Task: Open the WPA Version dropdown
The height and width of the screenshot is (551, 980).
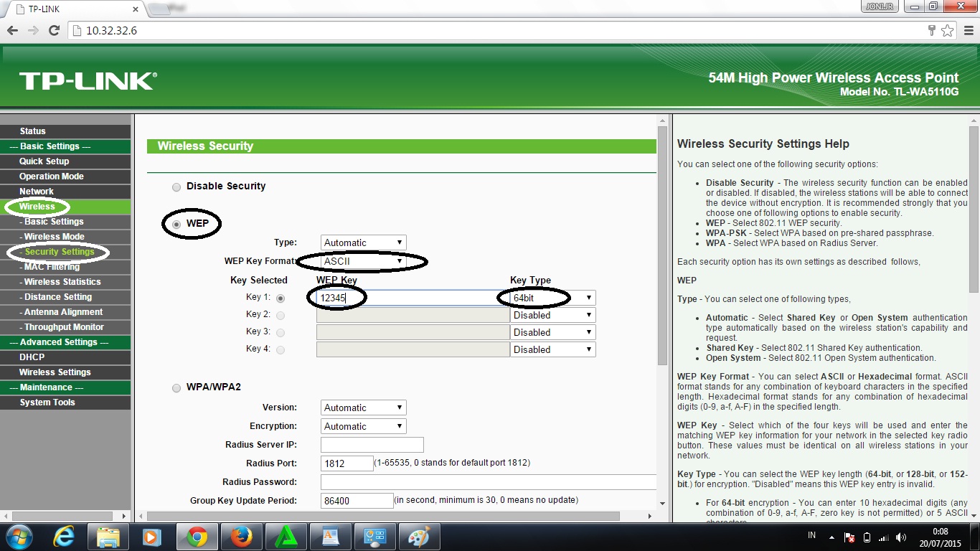Action: pos(364,408)
